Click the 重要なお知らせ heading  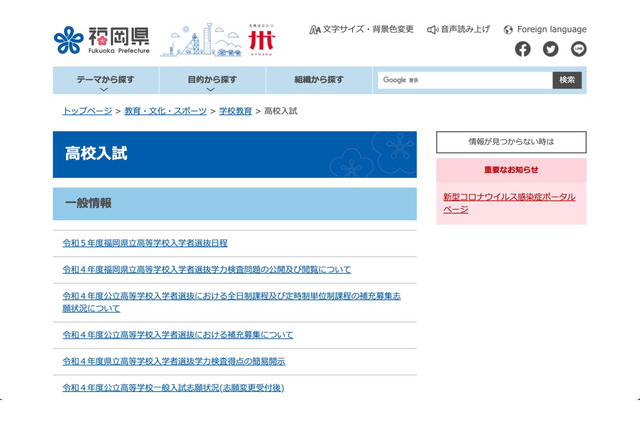511,170
